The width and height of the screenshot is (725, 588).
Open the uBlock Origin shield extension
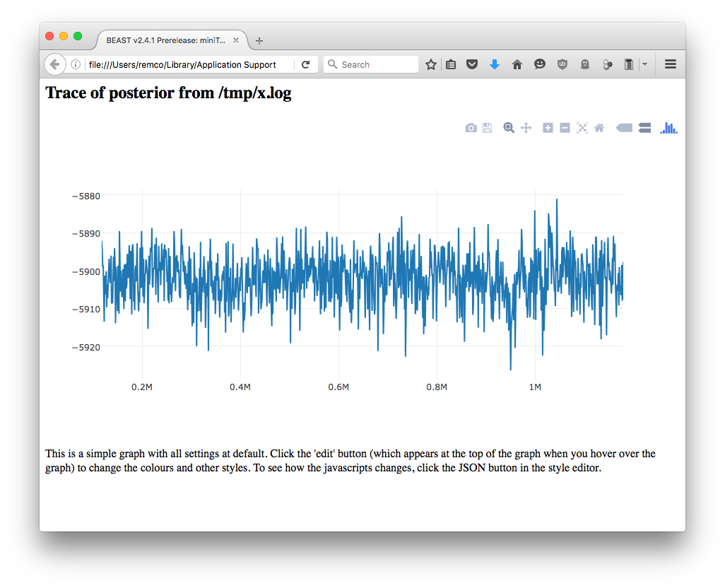click(x=562, y=65)
